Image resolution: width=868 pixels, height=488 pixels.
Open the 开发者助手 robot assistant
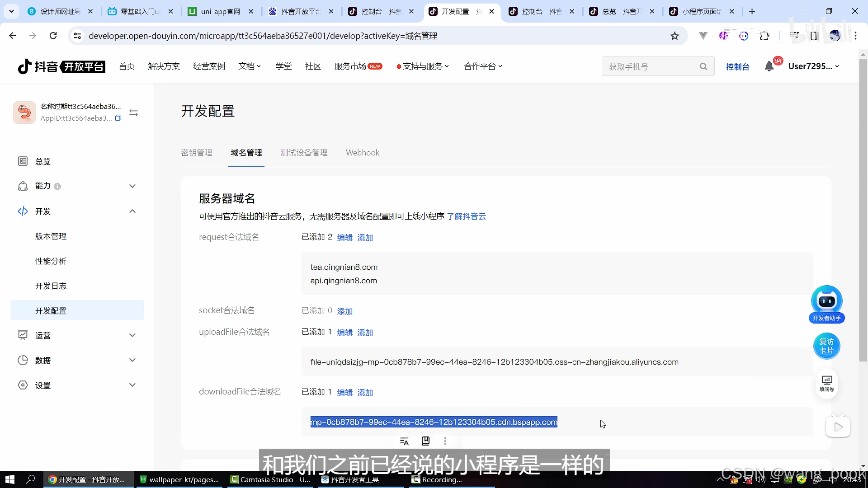pyautogui.click(x=826, y=304)
